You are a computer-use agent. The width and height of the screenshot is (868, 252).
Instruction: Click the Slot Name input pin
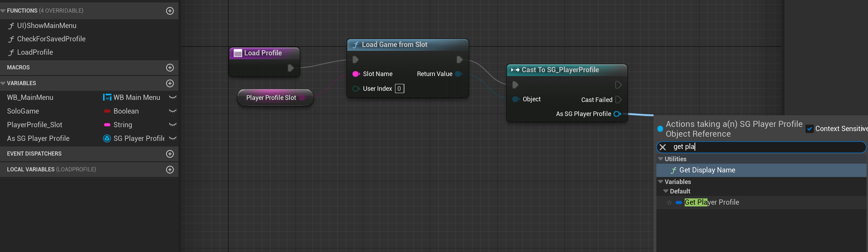tap(356, 74)
